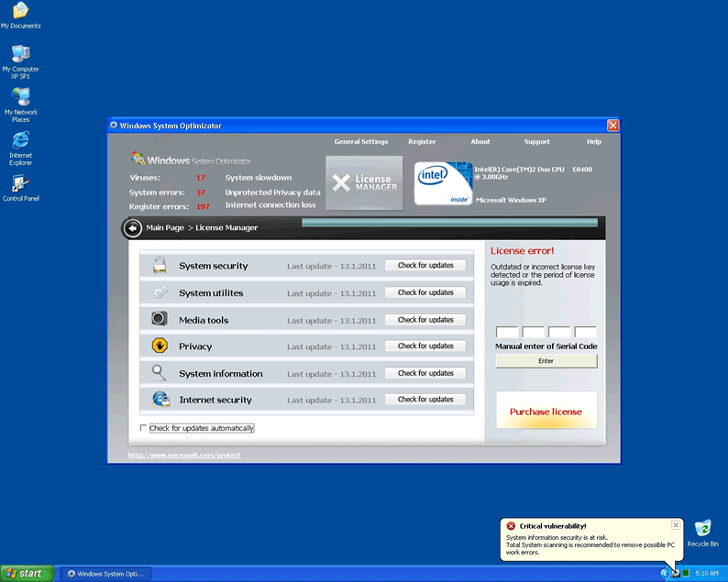This screenshot has height=582, width=728.
Task: Click the Internet security globe icon
Action: pyautogui.click(x=160, y=400)
